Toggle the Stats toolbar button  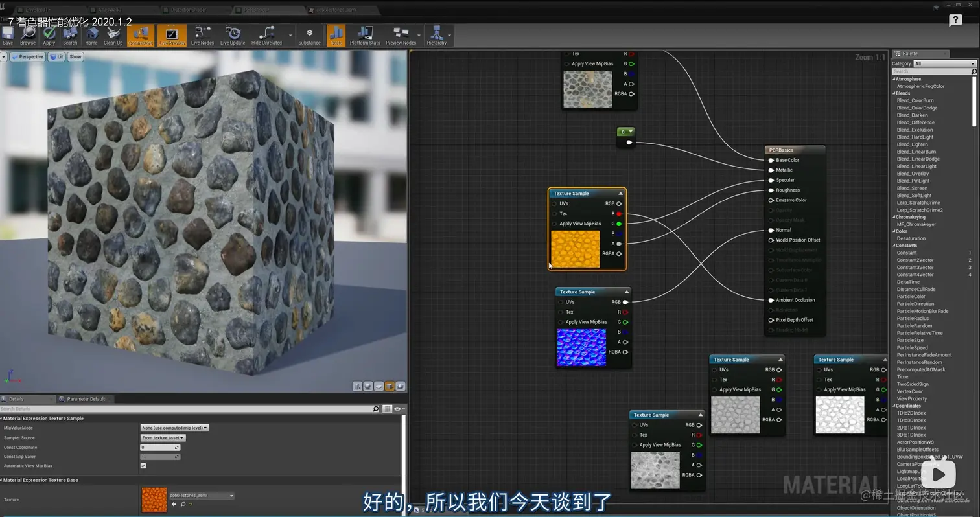[x=336, y=35]
